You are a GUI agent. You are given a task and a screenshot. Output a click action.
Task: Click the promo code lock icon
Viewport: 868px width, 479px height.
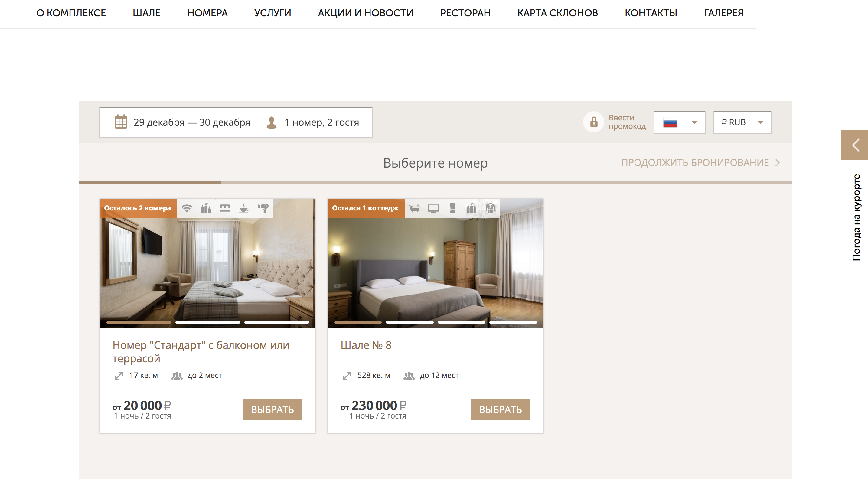click(594, 122)
